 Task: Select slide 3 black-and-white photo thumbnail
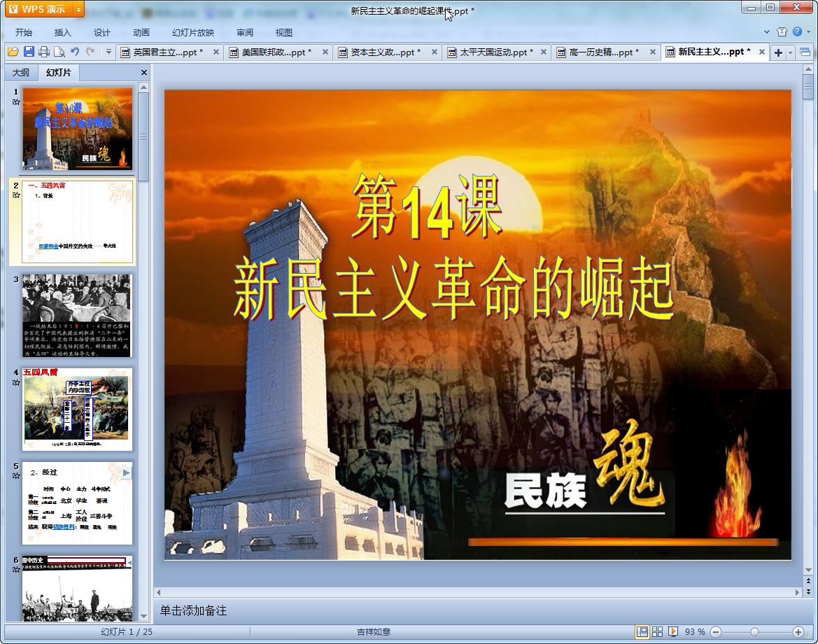coord(77,315)
